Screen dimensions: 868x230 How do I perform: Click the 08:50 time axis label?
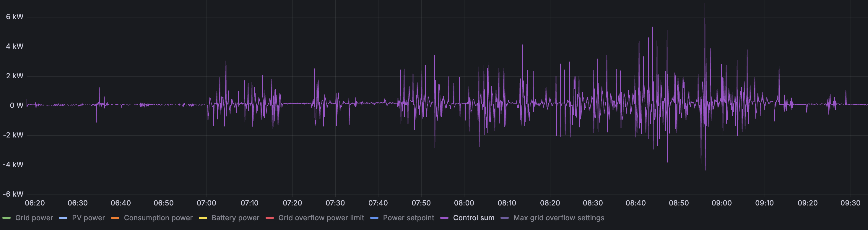pyautogui.click(x=679, y=203)
